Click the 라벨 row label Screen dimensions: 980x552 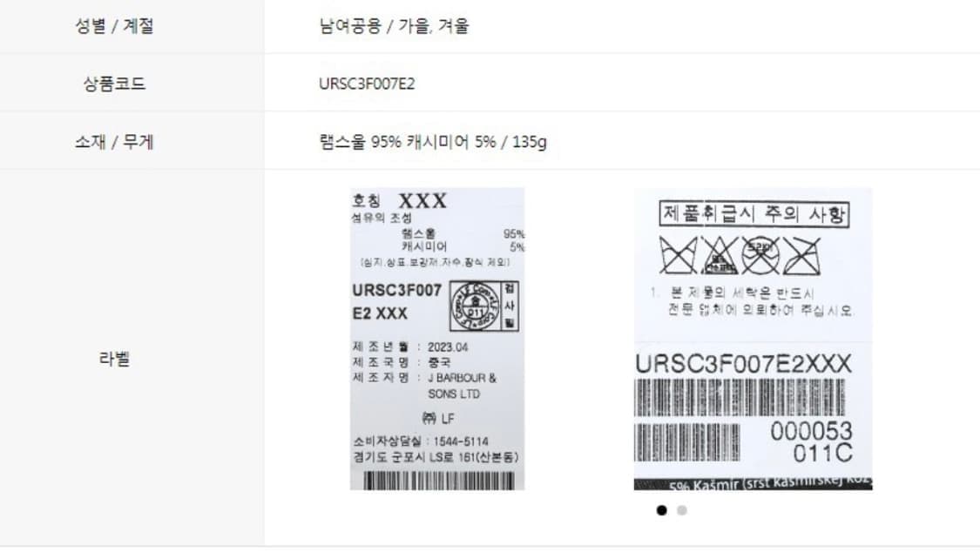pyautogui.click(x=114, y=359)
